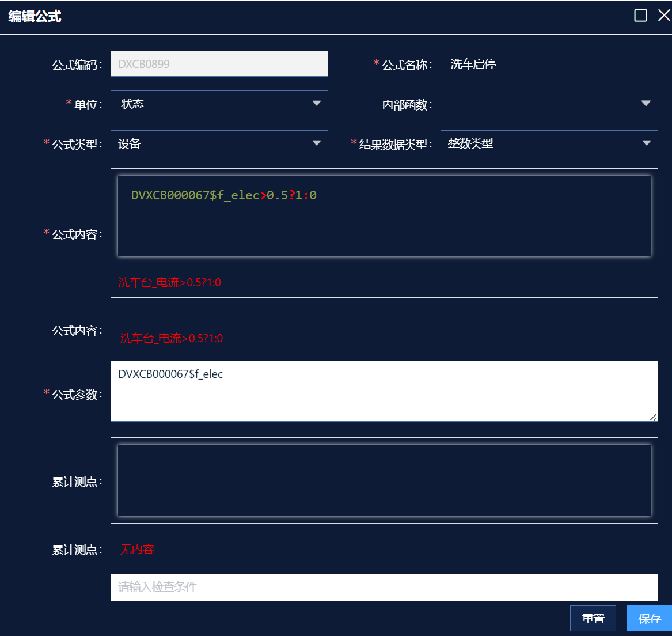This screenshot has width=672, height=636.
Task: Click the 公式编码 label
Action: (x=77, y=65)
